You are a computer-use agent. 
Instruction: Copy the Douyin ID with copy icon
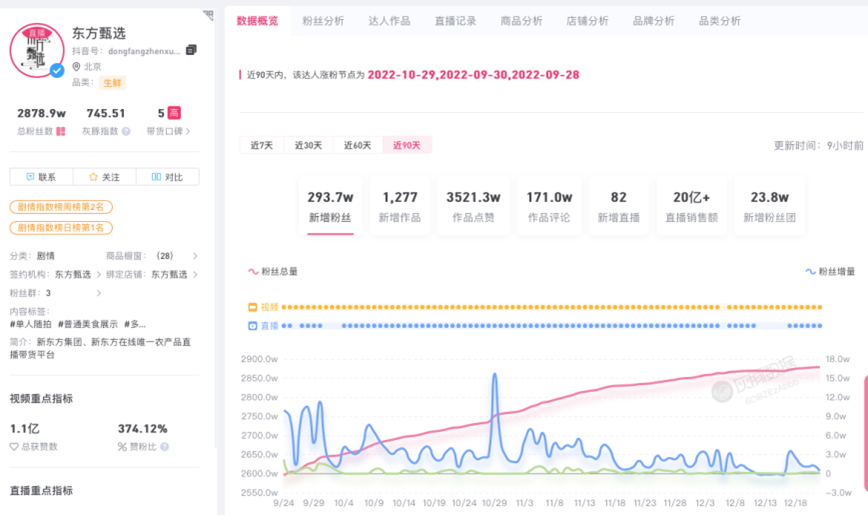pos(191,50)
